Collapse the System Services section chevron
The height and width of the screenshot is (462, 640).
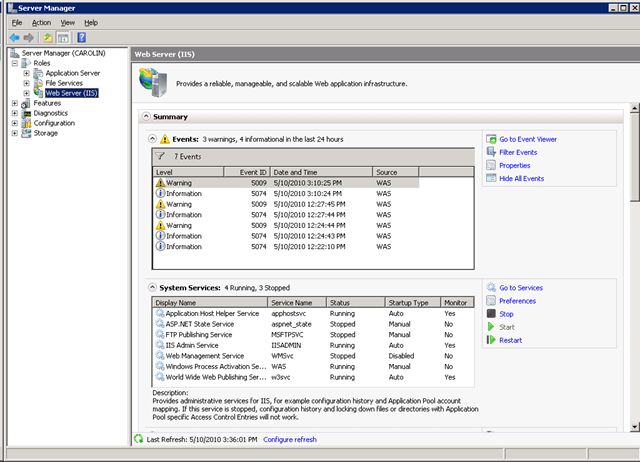coord(152,287)
